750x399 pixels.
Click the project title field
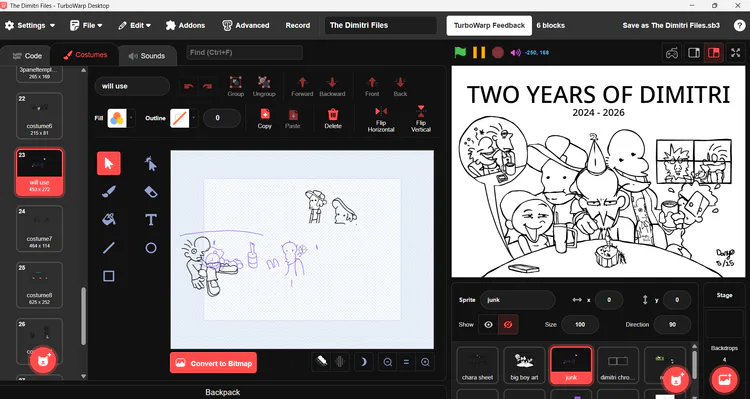[381, 25]
